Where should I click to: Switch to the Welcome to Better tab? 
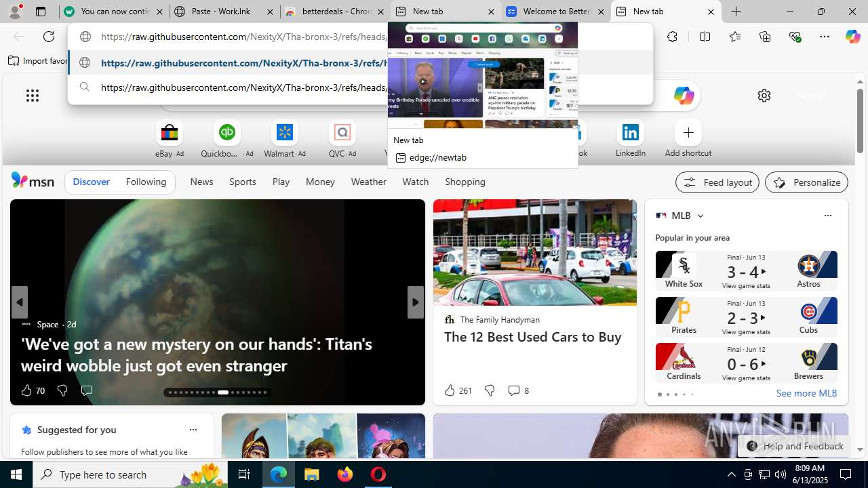click(x=555, y=12)
